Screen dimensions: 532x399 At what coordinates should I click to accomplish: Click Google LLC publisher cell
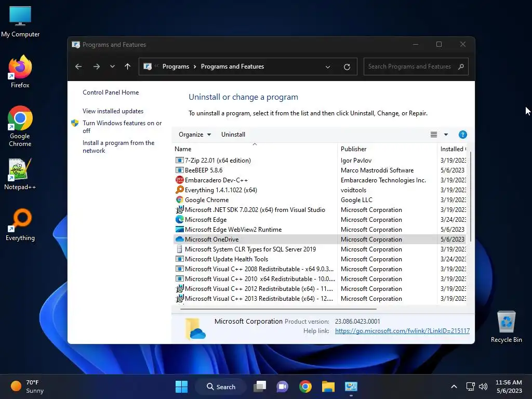point(356,200)
